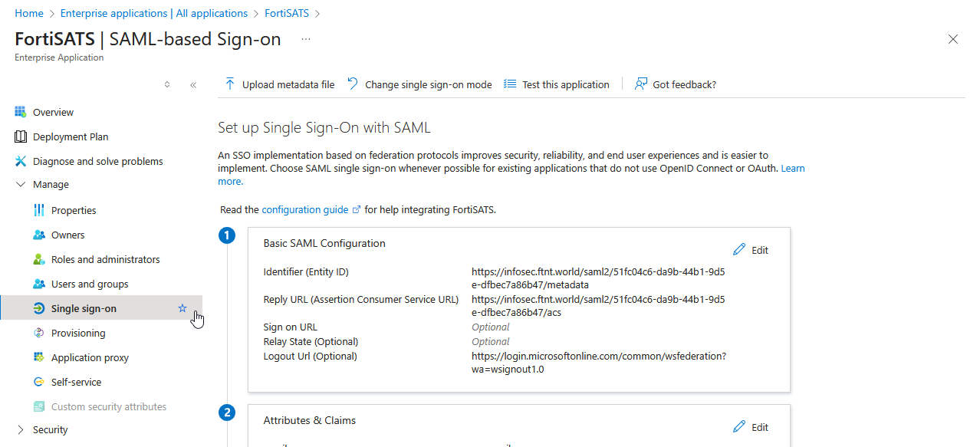Click the Roles and administrators icon
Image resolution: width=980 pixels, height=447 pixels.
(x=39, y=259)
